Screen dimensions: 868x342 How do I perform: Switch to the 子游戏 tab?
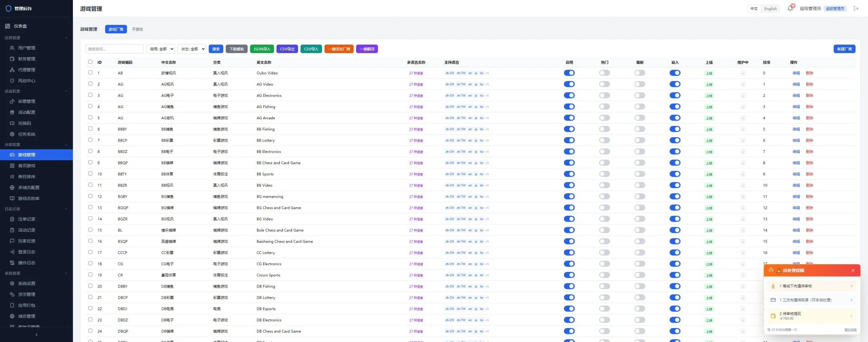[x=137, y=29]
